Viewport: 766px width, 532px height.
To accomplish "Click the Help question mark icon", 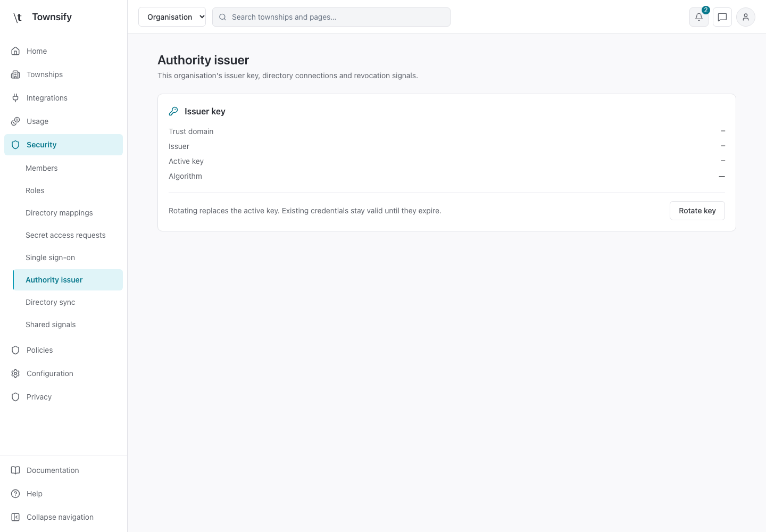I will (x=15, y=494).
